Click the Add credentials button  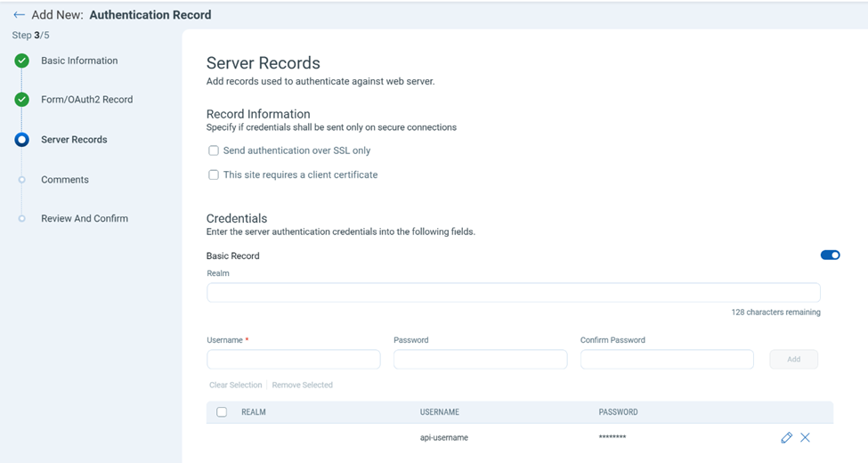click(793, 360)
